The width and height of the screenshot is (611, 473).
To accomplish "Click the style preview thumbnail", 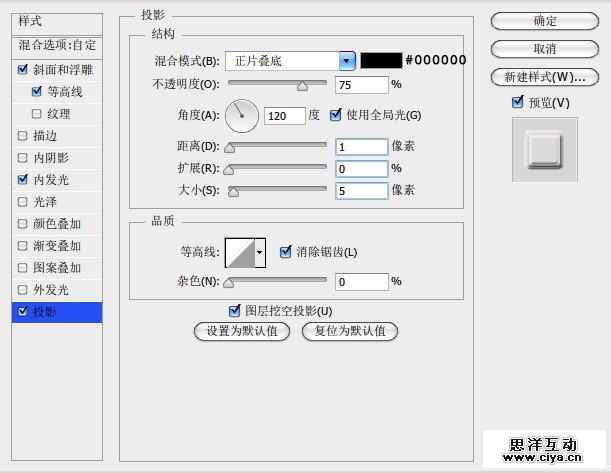I will [x=545, y=150].
